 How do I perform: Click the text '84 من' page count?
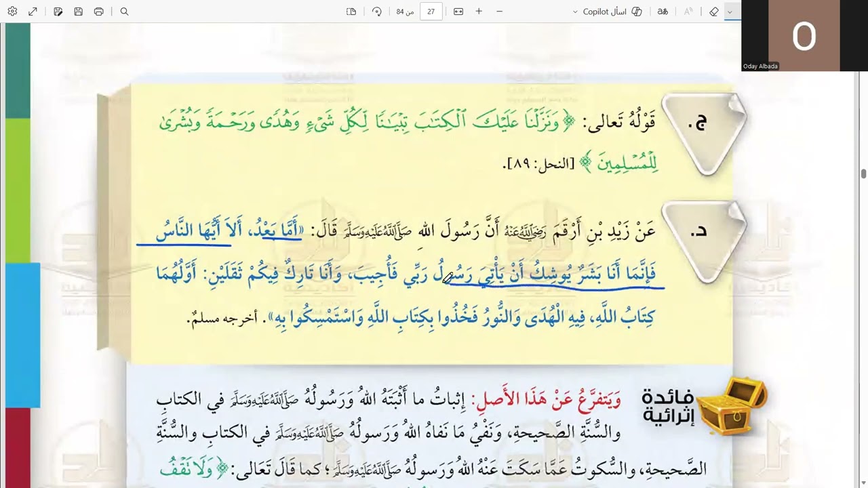point(405,12)
